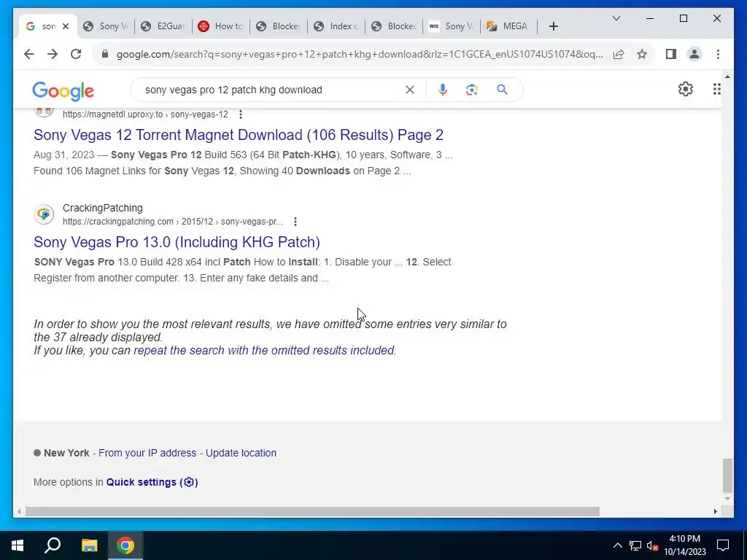This screenshot has width=747, height=560.
Task: Open Sony Vegas 12 Torrent Magnet Download result
Action: click(239, 135)
